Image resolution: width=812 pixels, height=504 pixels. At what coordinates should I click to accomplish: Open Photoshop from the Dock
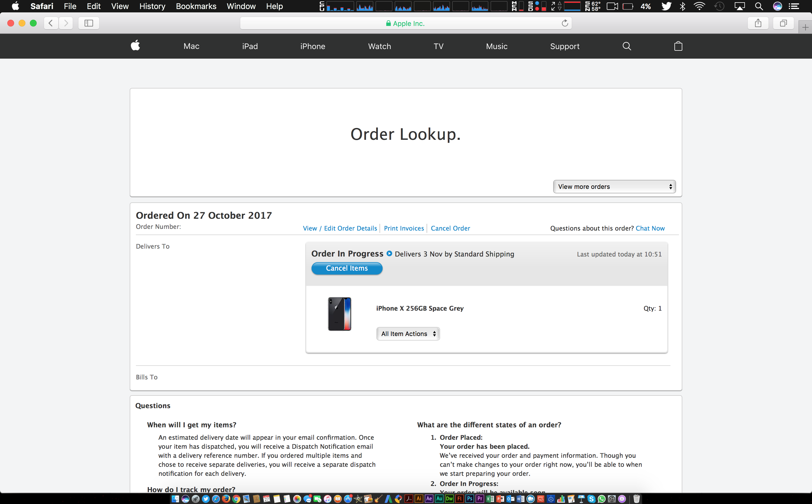(x=470, y=499)
